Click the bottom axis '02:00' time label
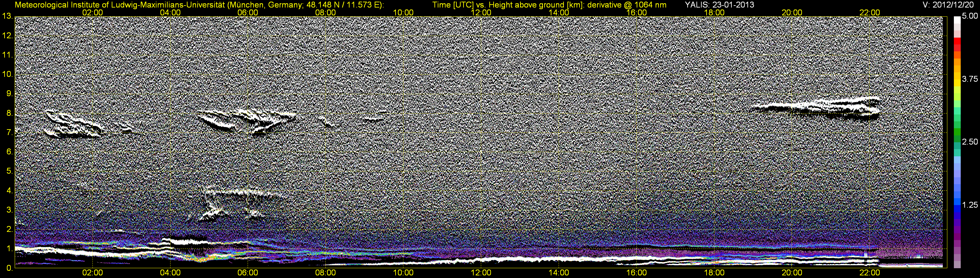This screenshot has height=278, width=980. point(93,273)
